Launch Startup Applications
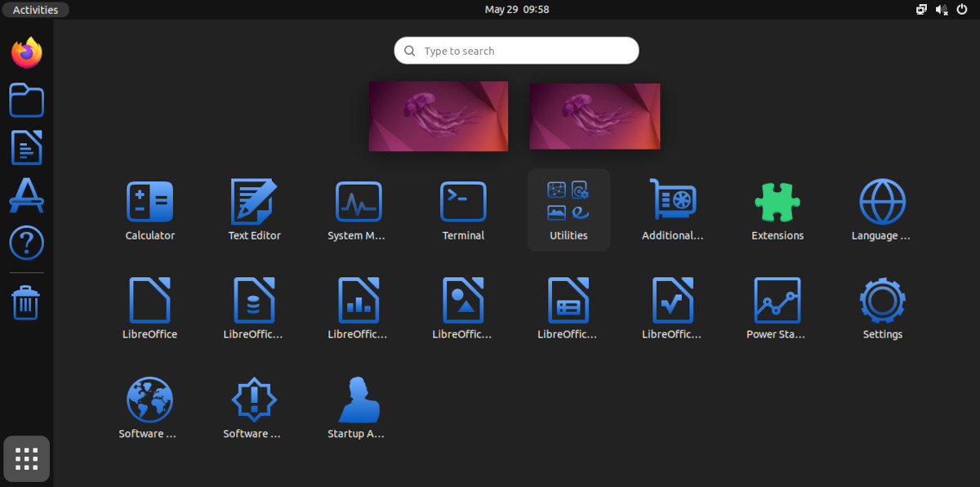980x487 pixels. point(357,400)
